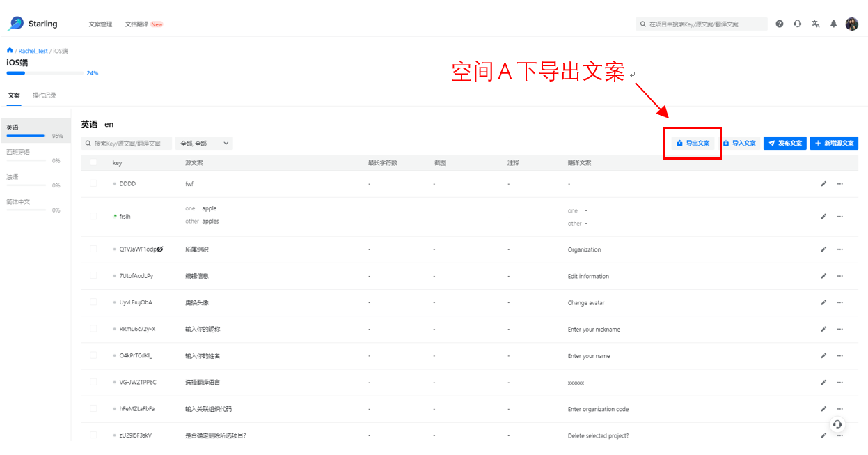This screenshot has width=868, height=455.
Task: Click the floating support headset button
Action: click(x=837, y=424)
